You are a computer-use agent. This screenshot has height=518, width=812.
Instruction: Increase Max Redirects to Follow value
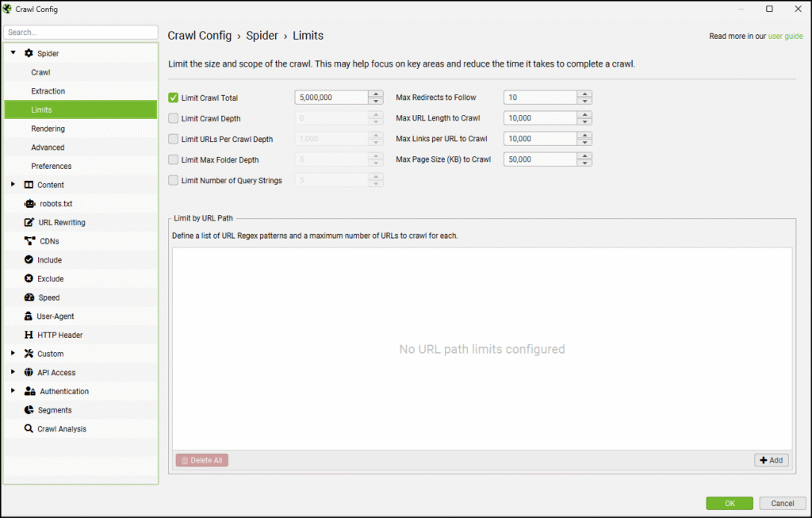point(584,94)
